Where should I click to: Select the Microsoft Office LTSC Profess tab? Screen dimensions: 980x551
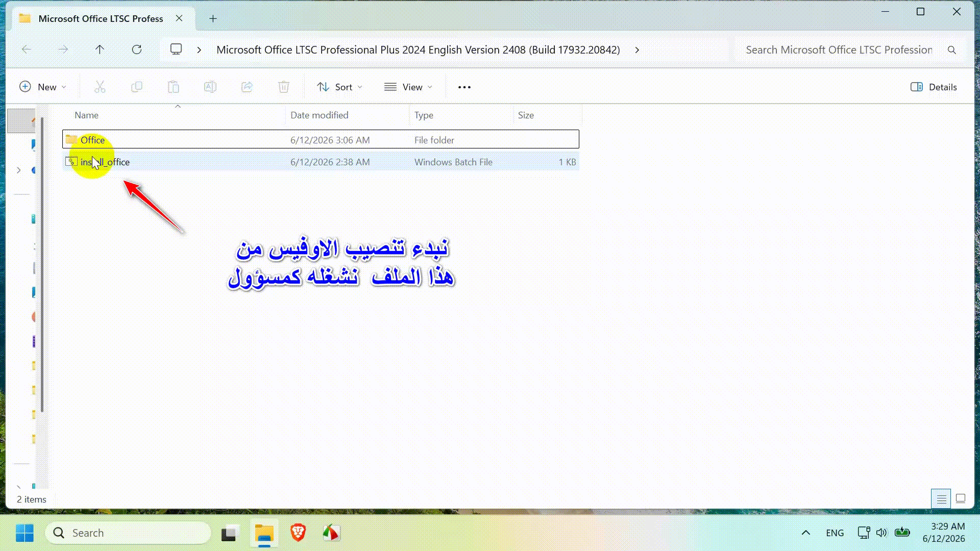[101, 19]
